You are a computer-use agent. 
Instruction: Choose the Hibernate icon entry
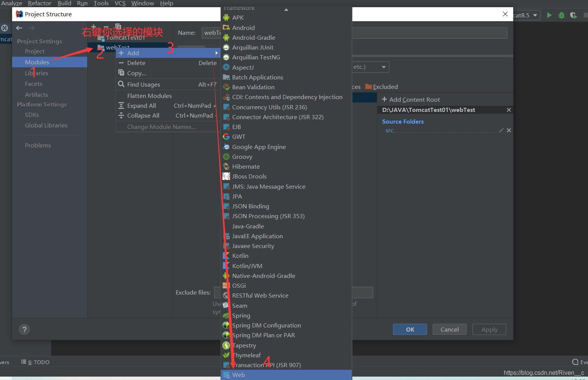(226, 166)
